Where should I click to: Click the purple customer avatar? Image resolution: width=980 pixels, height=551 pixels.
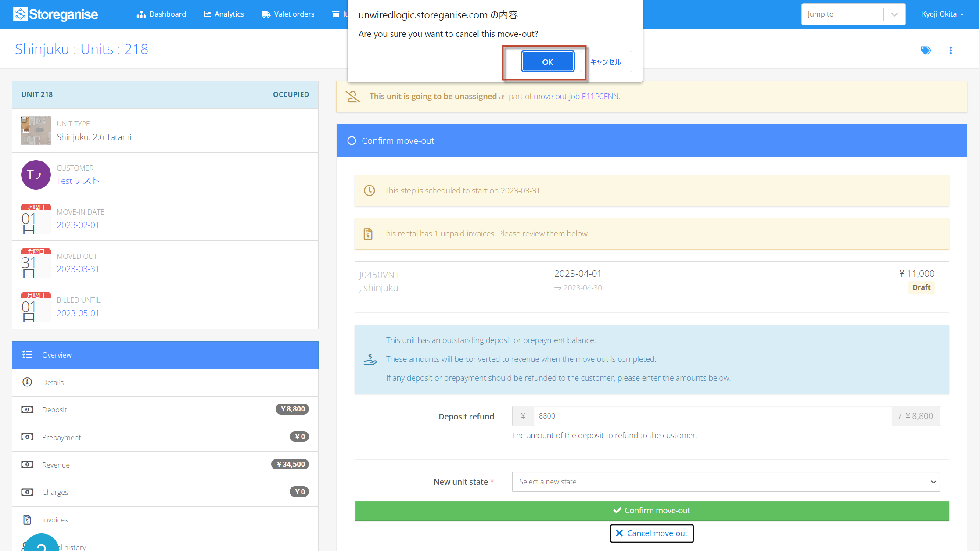(36, 175)
